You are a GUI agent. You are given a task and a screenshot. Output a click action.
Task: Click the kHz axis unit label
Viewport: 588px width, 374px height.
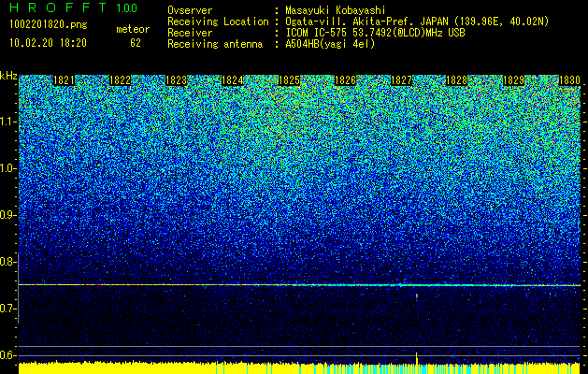click(x=8, y=76)
